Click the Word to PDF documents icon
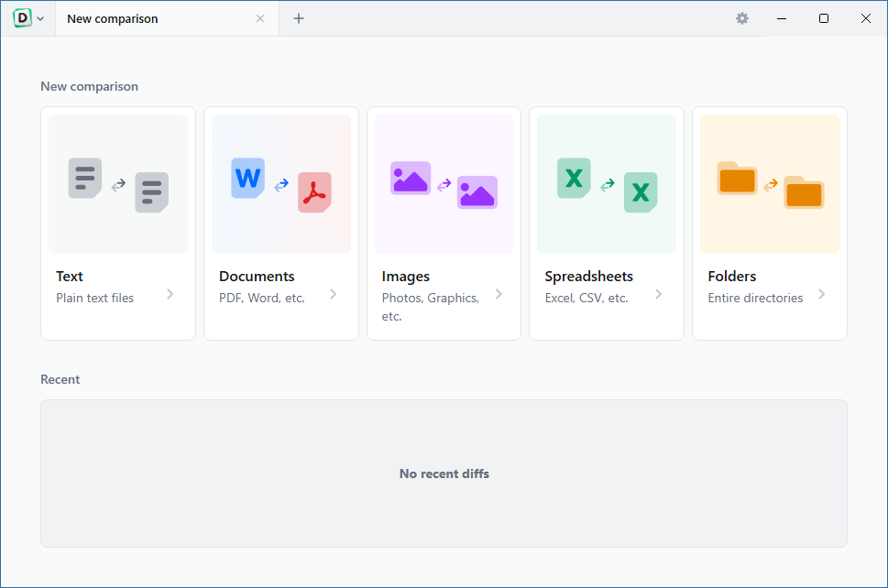Image resolution: width=888 pixels, height=588 pixels. click(x=281, y=185)
